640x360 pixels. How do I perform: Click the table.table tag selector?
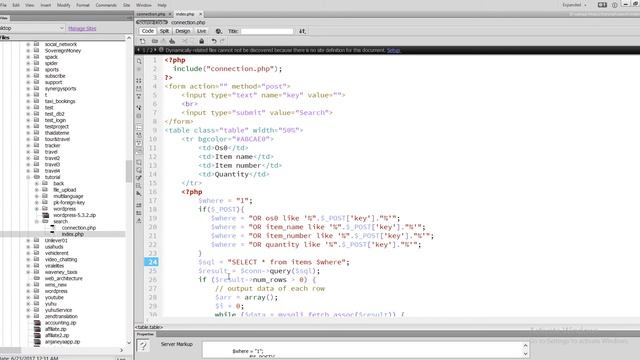pyautogui.click(x=149, y=327)
